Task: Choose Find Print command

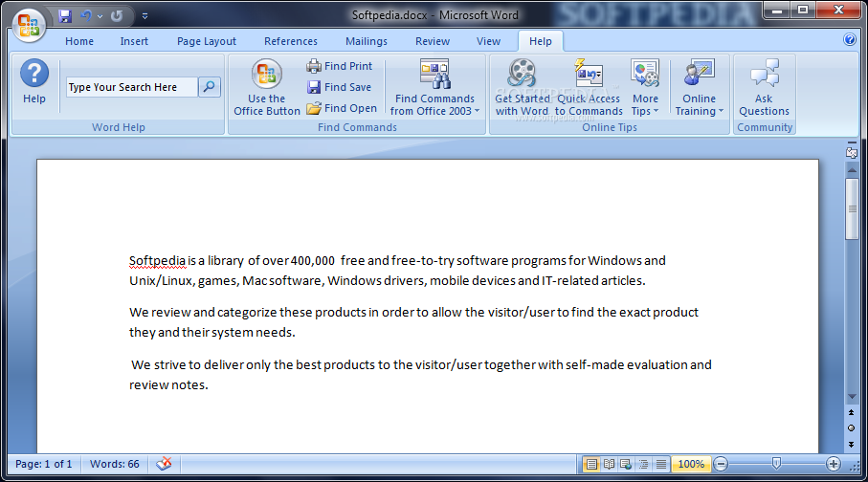Action: pyautogui.click(x=340, y=66)
